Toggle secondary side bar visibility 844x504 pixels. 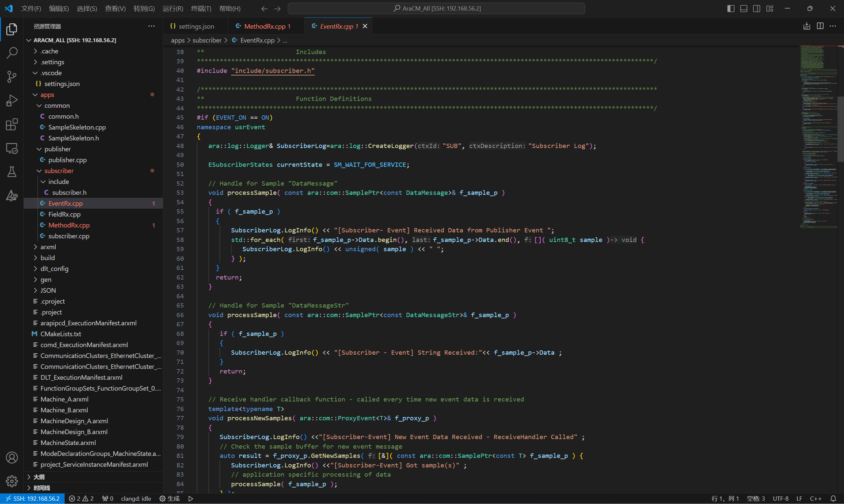pos(756,9)
